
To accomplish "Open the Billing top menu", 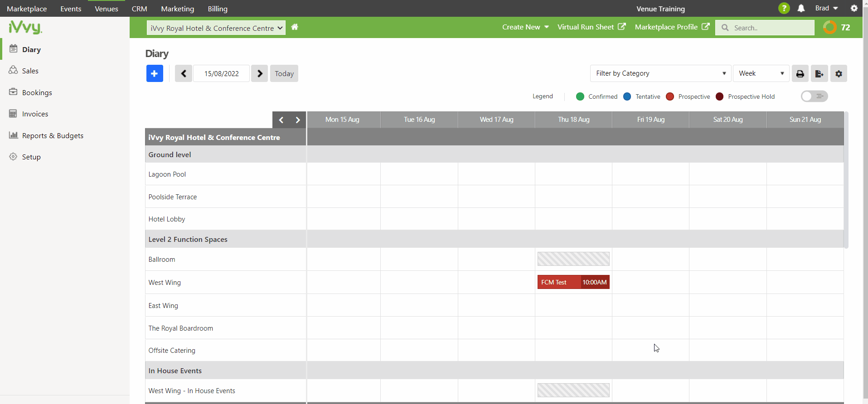I will click(x=218, y=9).
